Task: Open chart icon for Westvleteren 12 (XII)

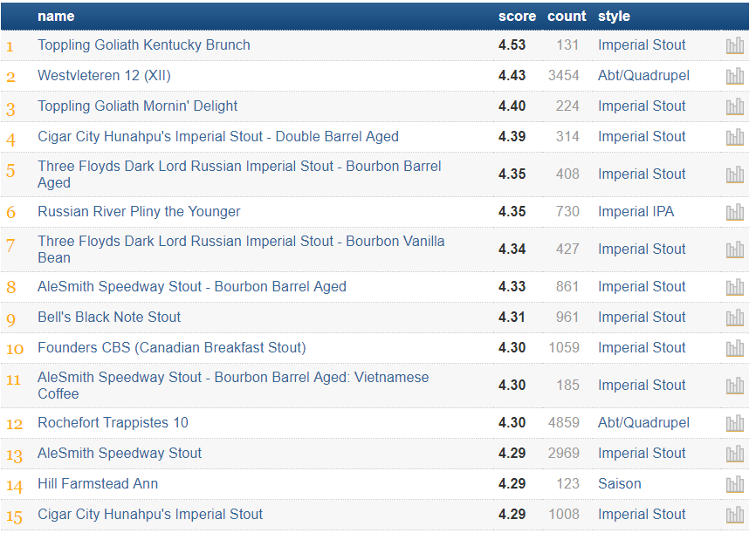Action: pyautogui.click(x=735, y=76)
